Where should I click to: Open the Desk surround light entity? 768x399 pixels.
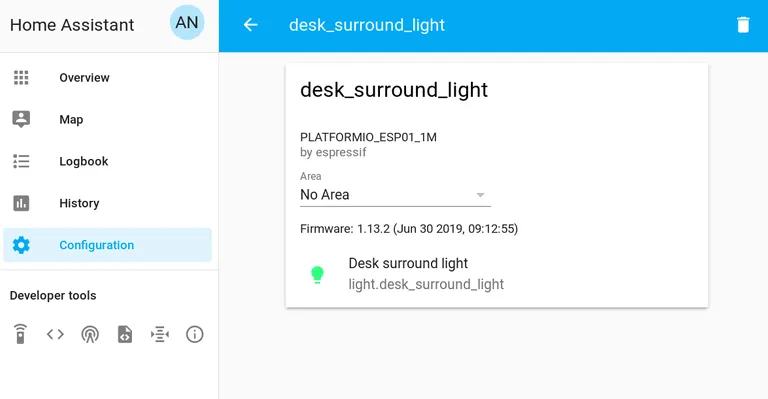tap(408, 263)
